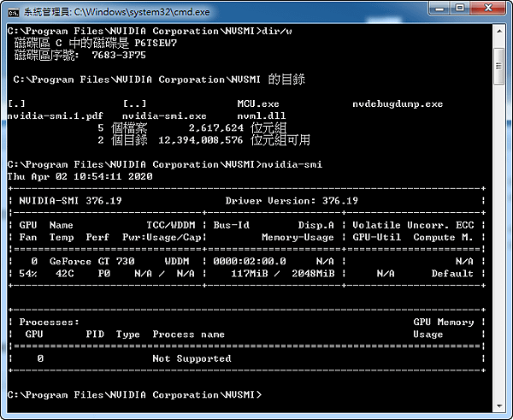
Task: Click the memory total 2048MiB
Action: pyautogui.click(x=313, y=274)
